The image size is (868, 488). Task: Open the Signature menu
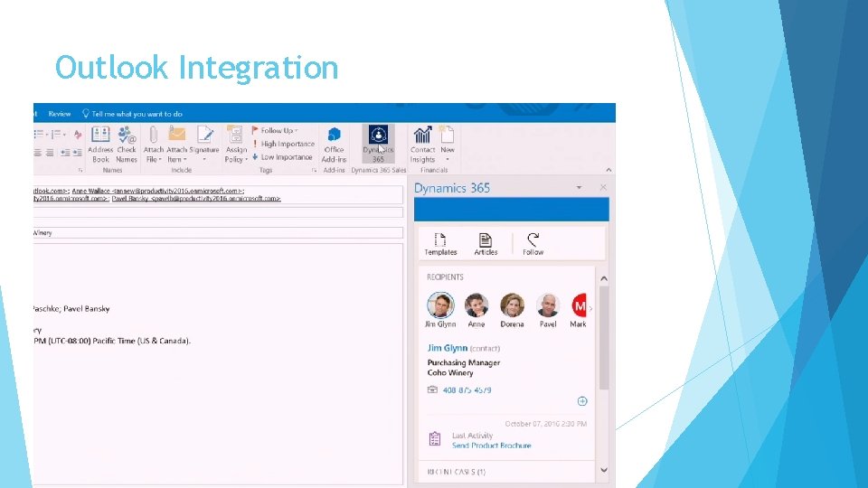click(204, 145)
